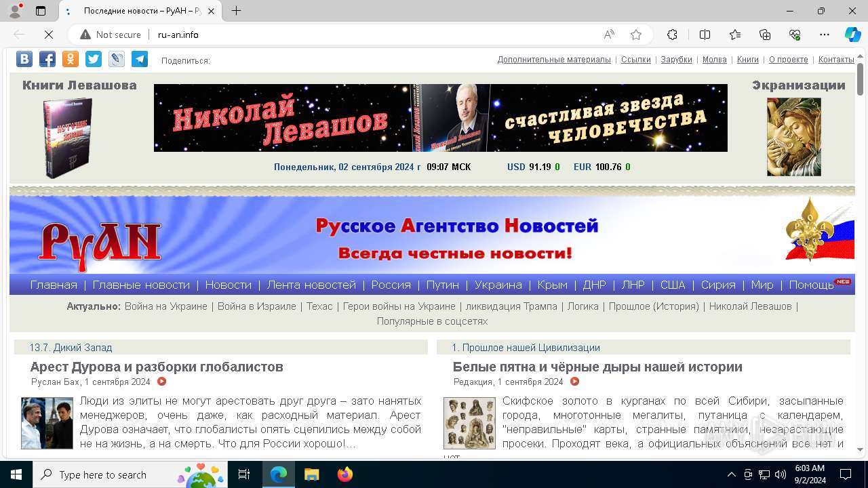
Task: Open the notification center
Action: [x=846, y=474]
